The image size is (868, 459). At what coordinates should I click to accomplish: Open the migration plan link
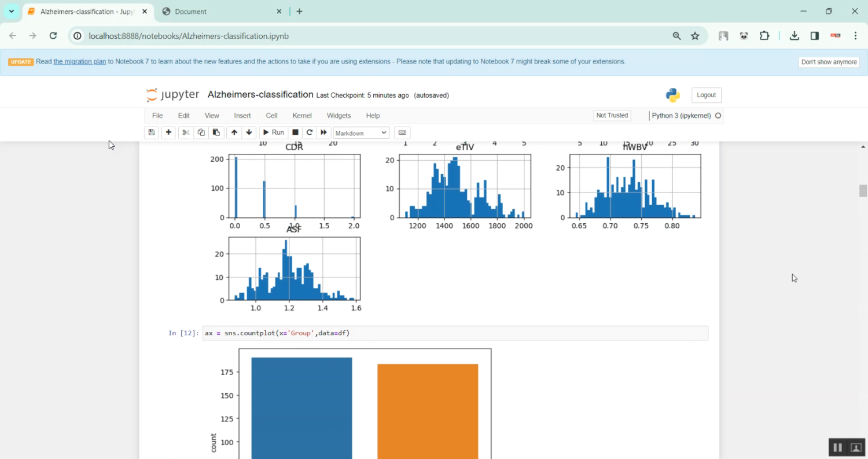tap(79, 61)
